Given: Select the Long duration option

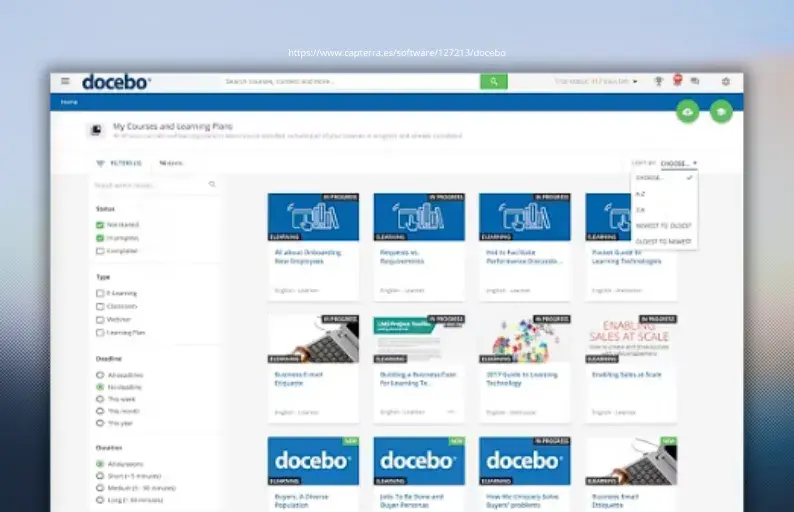Looking at the screenshot, I should click(100, 500).
